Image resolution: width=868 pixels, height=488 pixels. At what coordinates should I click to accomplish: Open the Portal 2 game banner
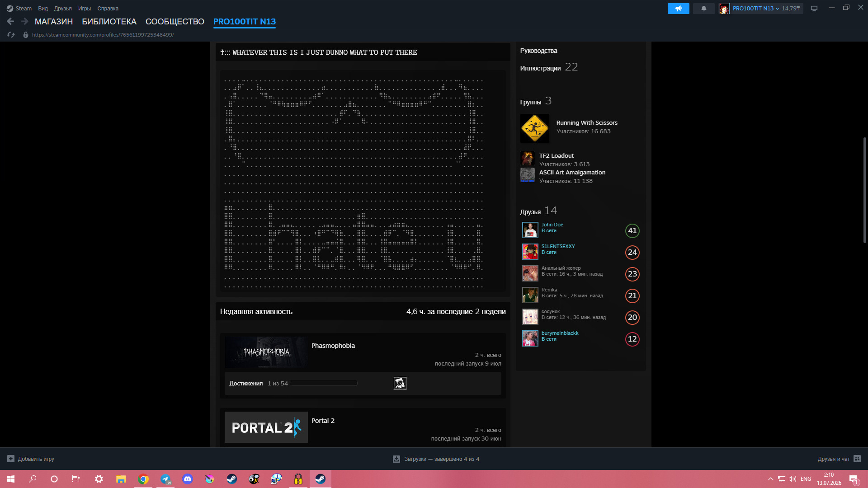click(266, 427)
